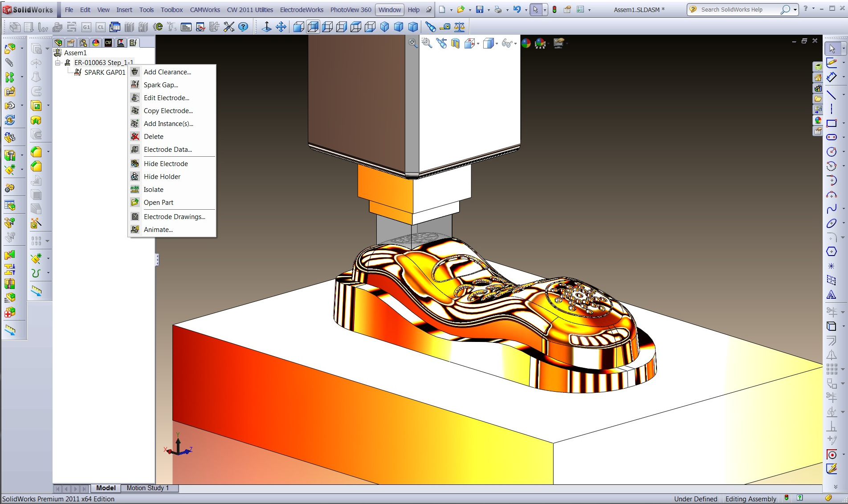Image resolution: width=848 pixels, height=504 pixels.
Task: Click the Normal To view icon
Action: pyautogui.click(x=266, y=27)
